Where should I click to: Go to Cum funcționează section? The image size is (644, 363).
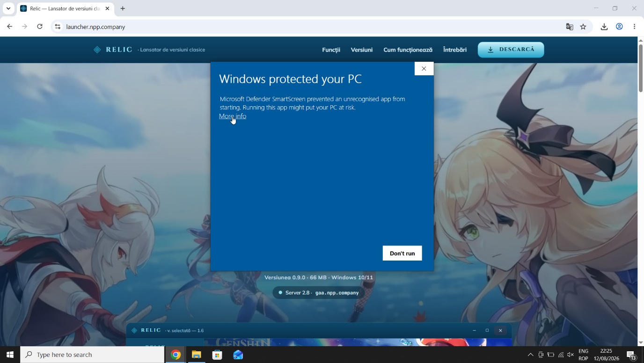[x=408, y=50]
